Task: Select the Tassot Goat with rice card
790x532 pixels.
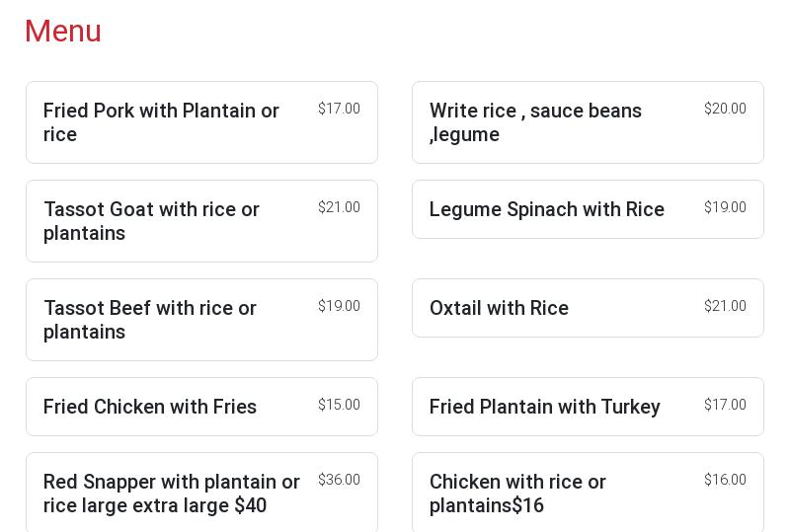Action: (x=151, y=221)
